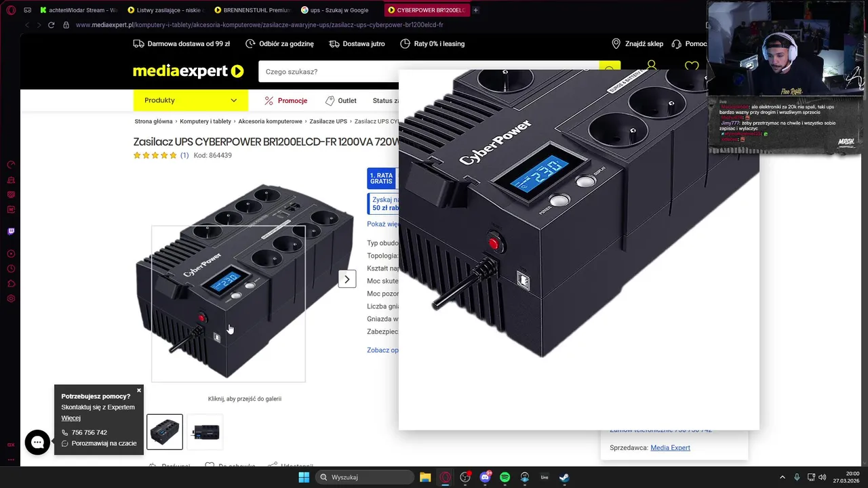Click the 'Znajdź sklep' location pin

point(616,43)
